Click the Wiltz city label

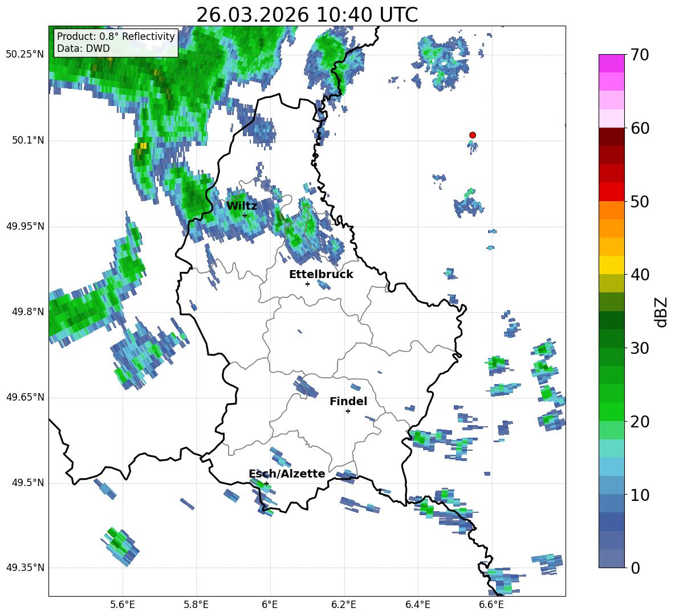(x=242, y=206)
